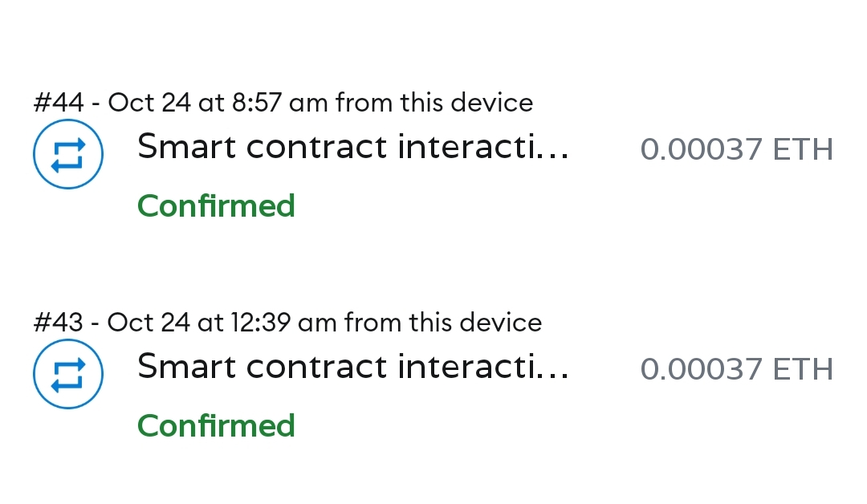This screenshot has height=504, width=867.
Task: Click the swap icon of transaction #43
Action: coord(68,373)
